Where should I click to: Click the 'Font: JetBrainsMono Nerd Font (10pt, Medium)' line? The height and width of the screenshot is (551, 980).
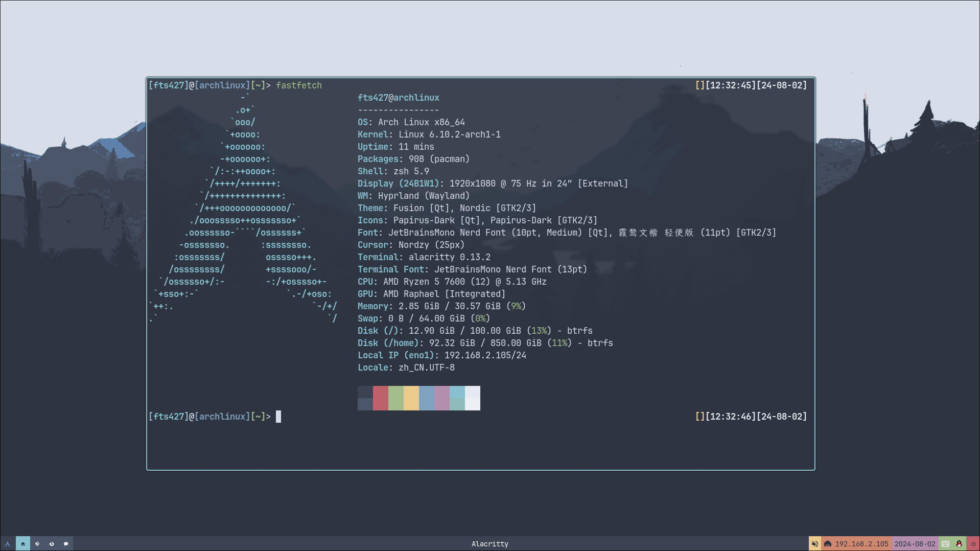click(567, 233)
